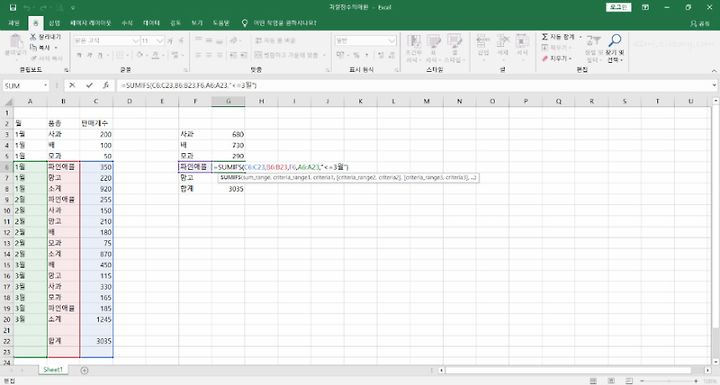Open the Insert (삽입) tab
This screenshot has height=385, width=720.
55,23
